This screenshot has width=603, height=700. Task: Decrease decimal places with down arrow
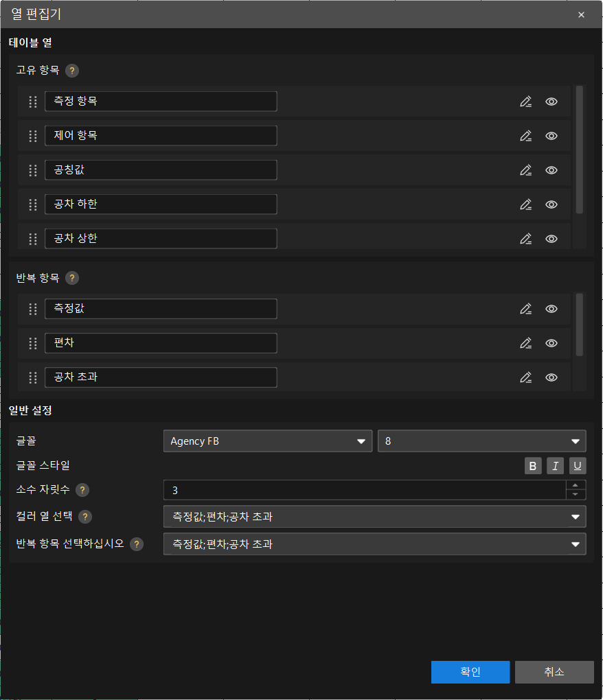click(576, 494)
